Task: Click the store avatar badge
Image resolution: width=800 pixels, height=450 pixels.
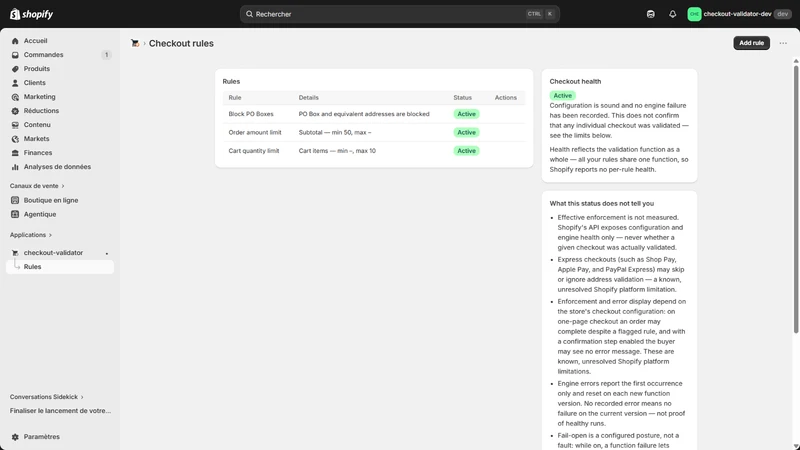Action: pyautogui.click(x=694, y=14)
